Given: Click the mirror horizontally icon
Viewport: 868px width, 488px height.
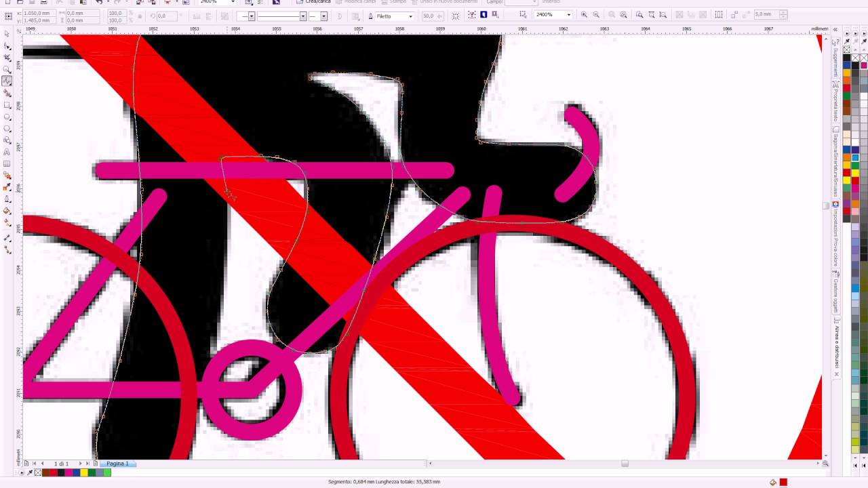Looking at the screenshot, I should pyautogui.click(x=196, y=16).
